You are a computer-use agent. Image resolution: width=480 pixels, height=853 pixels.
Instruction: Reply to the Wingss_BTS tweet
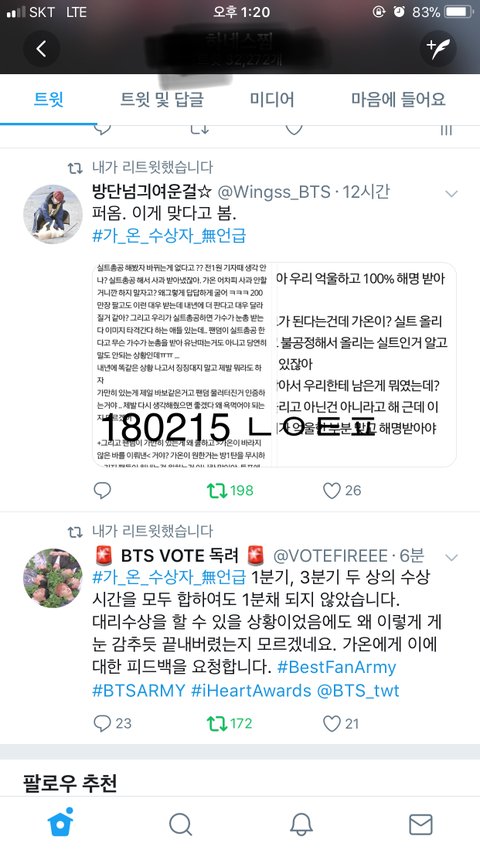[102, 491]
